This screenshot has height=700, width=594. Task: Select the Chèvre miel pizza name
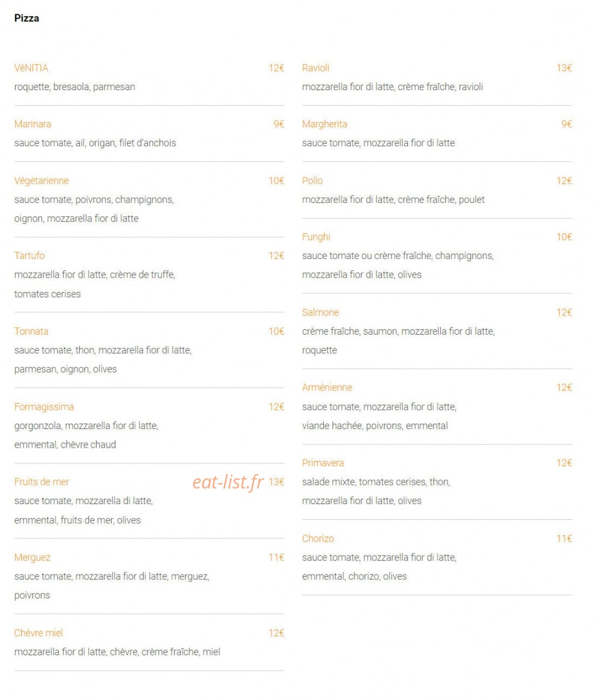(38, 633)
